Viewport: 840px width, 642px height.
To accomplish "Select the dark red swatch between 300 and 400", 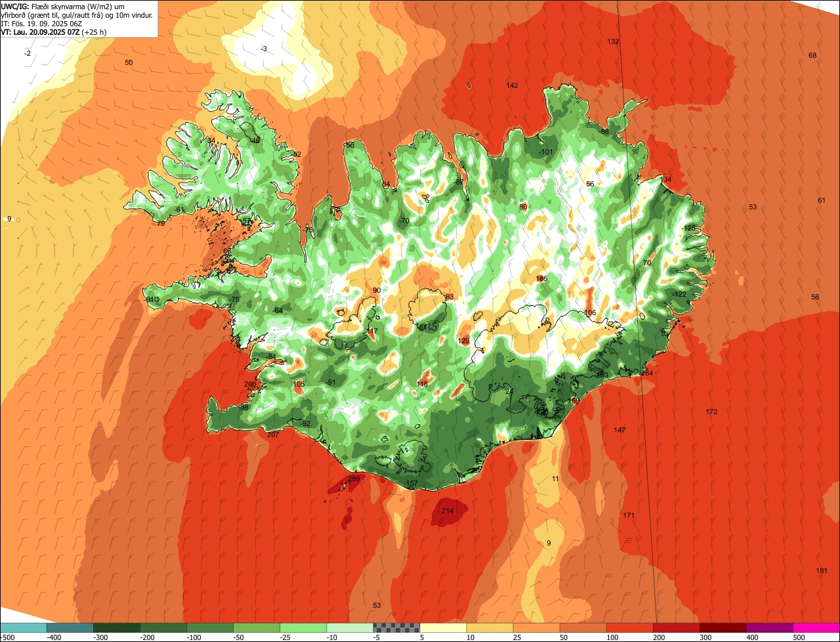I will (x=723, y=628).
